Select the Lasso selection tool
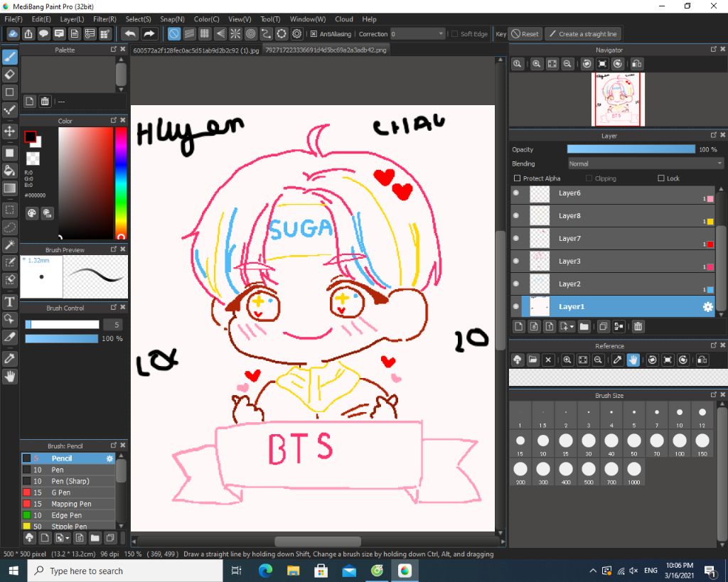Screen dimensions: 728x582 (10, 227)
